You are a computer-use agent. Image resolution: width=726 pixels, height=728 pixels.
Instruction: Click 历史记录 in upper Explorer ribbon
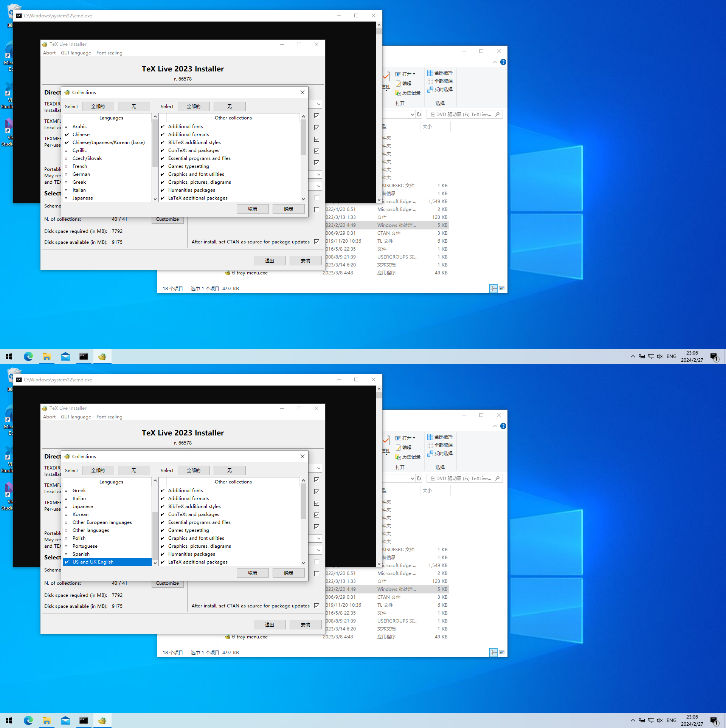click(x=408, y=93)
